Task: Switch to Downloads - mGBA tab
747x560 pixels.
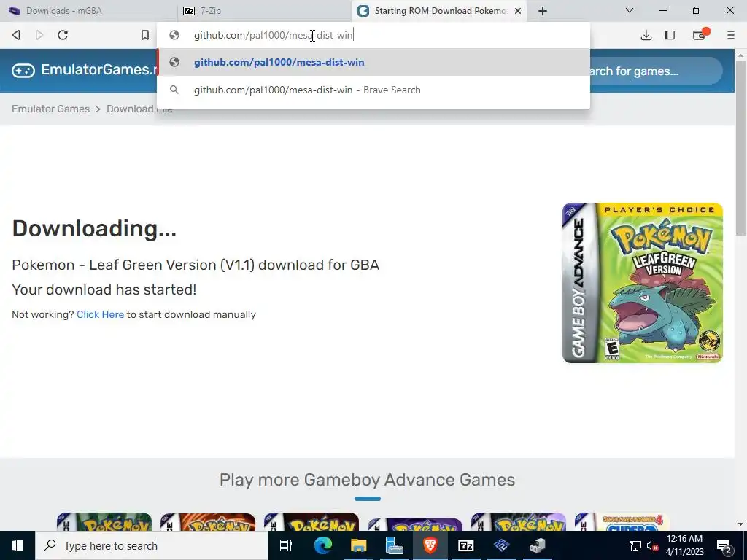Action: click(x=88, y=10)
